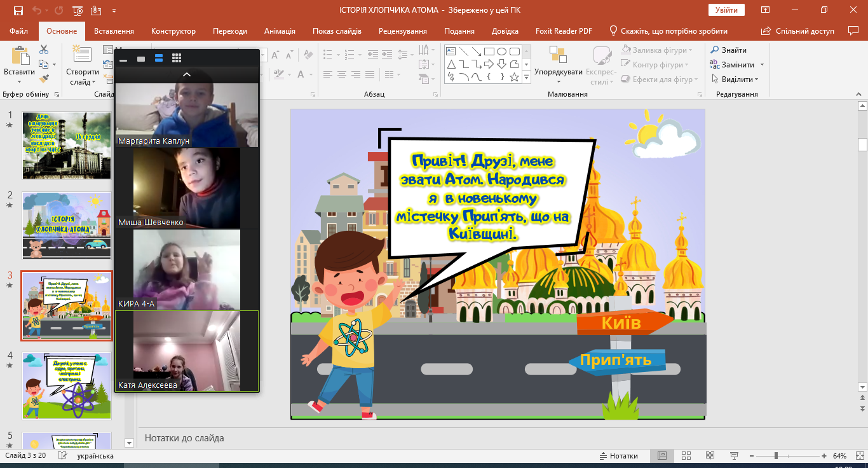
Task: Click the Спільний доступ share button
Action: (797, 31)
